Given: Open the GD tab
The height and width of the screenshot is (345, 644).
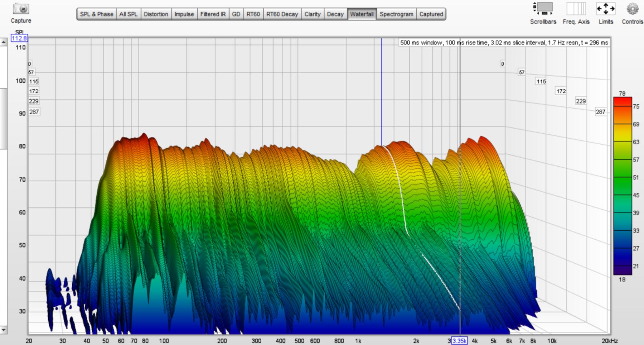Looking at the screenshot, I should (236, 14).
